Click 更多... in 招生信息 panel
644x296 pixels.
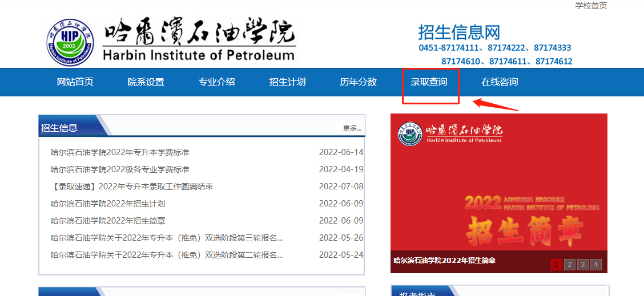coord(352,128)
